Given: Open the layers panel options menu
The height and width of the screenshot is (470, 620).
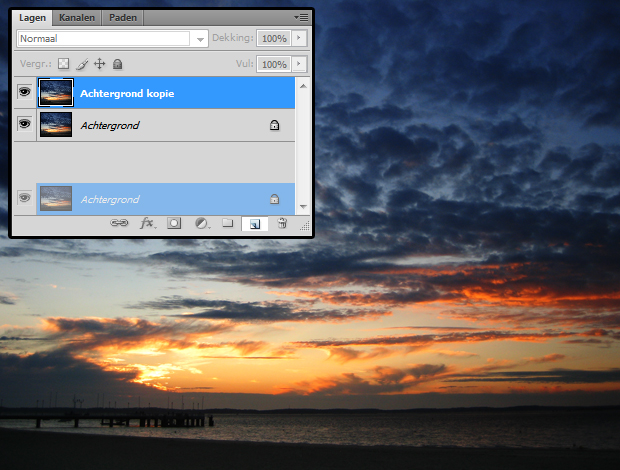Looking at the screenshot, I should (x=301, y=18).
